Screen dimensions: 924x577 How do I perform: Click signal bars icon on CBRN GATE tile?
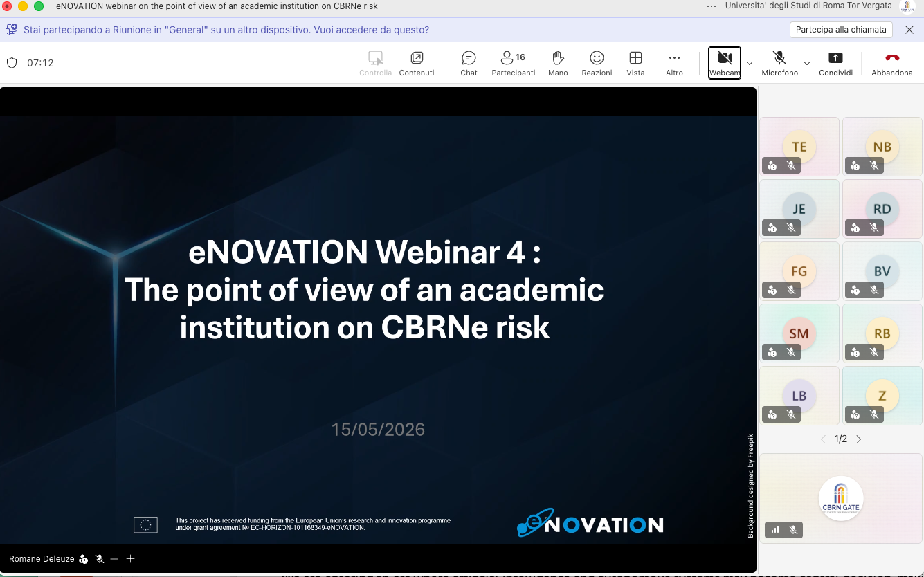[x=774, y=530]
